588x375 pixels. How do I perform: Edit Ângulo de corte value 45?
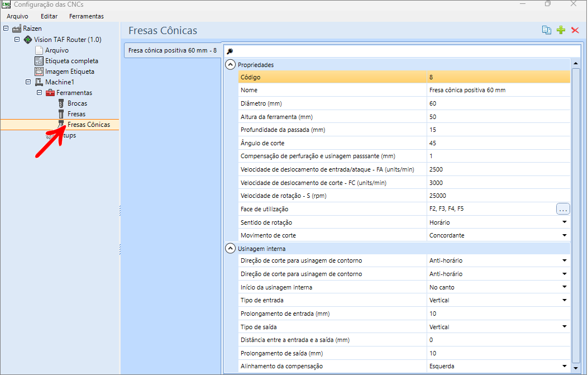[498, 143]
